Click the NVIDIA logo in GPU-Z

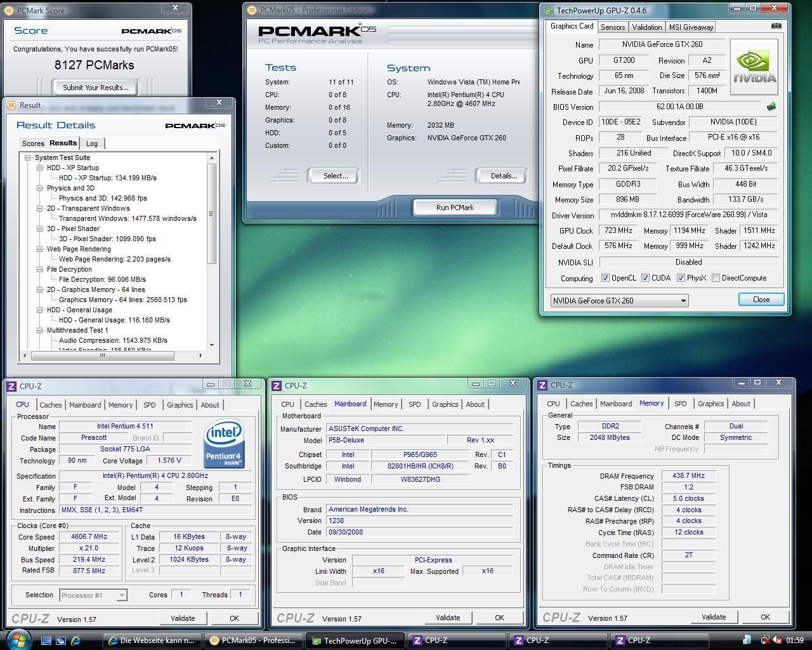pos(754,67)
